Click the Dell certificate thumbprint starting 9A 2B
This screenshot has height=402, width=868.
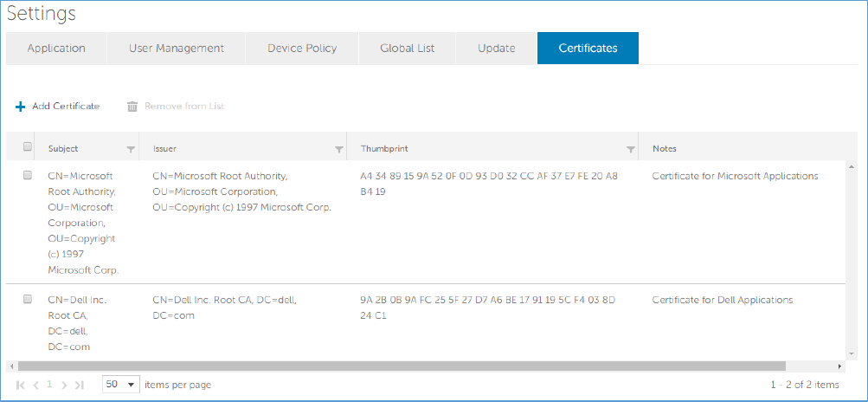coord(488,308)
